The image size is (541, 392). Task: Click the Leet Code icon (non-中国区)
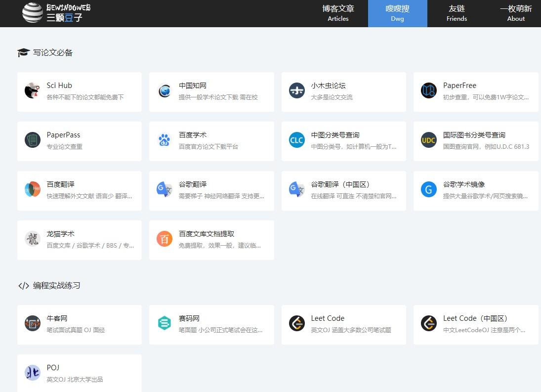point(297,323)
